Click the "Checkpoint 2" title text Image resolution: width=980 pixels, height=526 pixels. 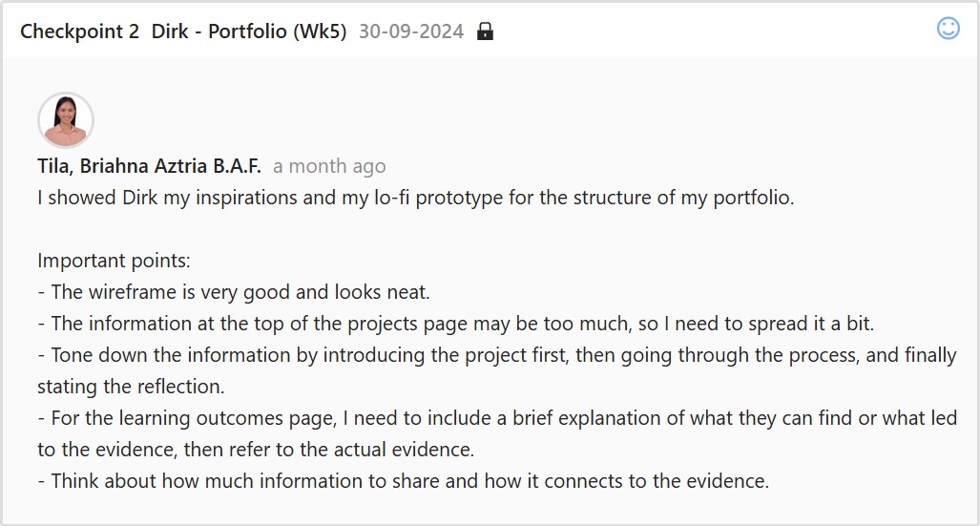(x=79, y=32)
